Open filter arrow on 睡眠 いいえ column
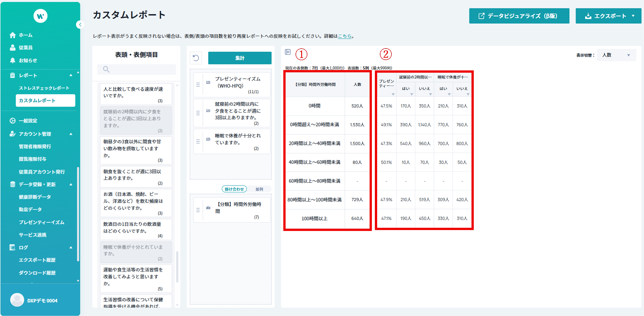644x316 pixels. pos(468,94)
